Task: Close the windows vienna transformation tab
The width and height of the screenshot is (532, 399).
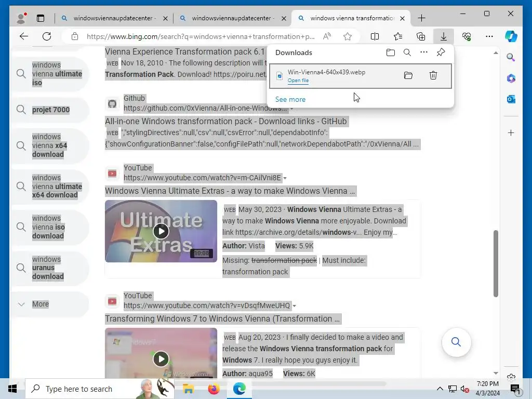Action: [403, 18]
